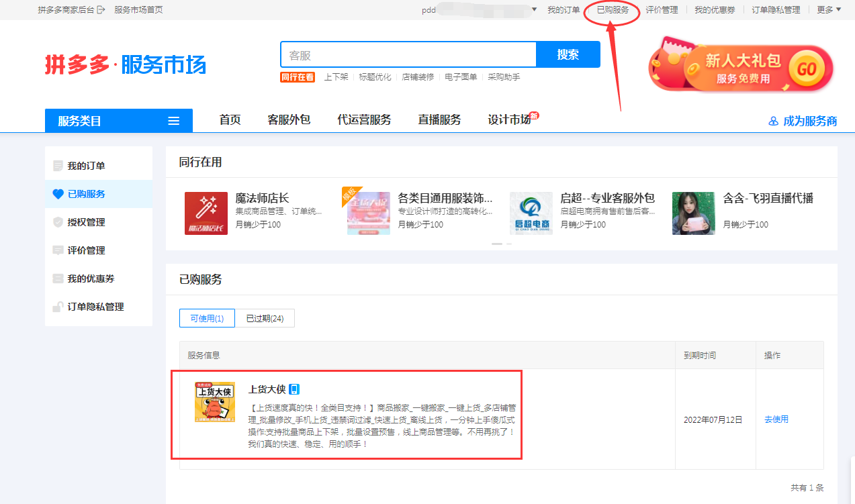Click the 同行在看 orange tag

(x=298, y=77)
